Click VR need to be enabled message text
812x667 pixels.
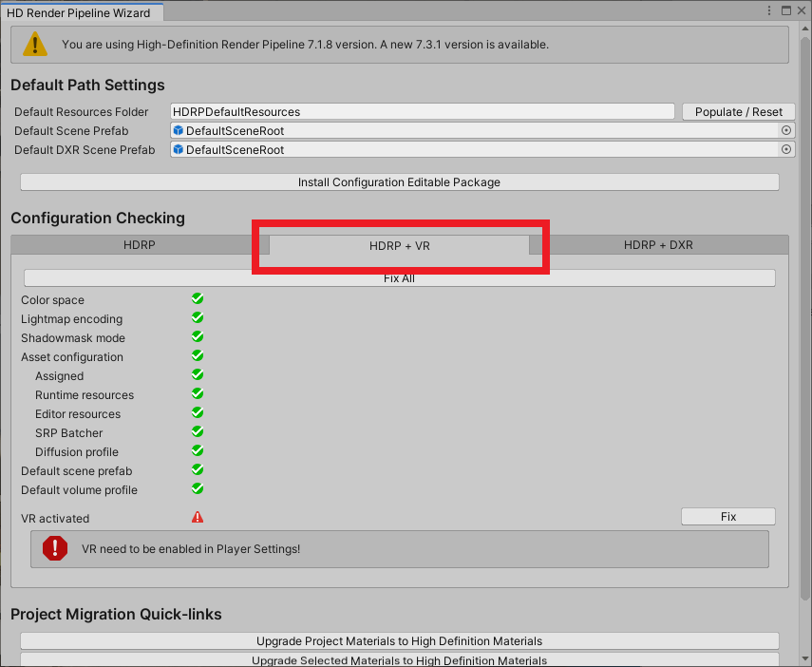[191, 549]
